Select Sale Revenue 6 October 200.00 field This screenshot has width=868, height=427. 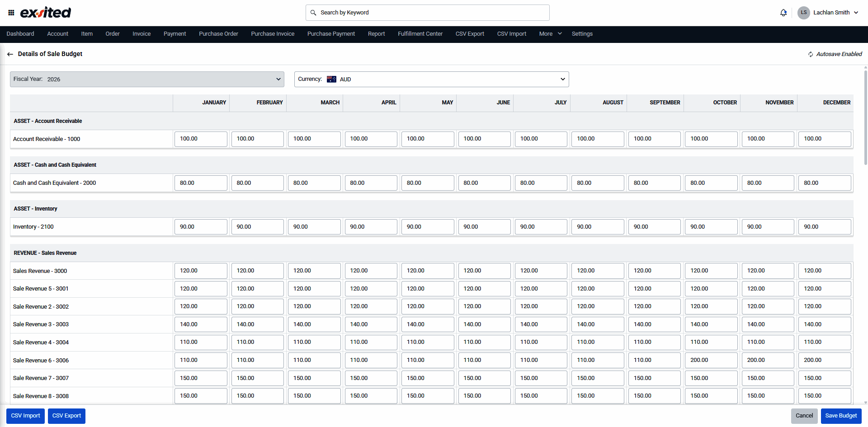coord(711,360)
